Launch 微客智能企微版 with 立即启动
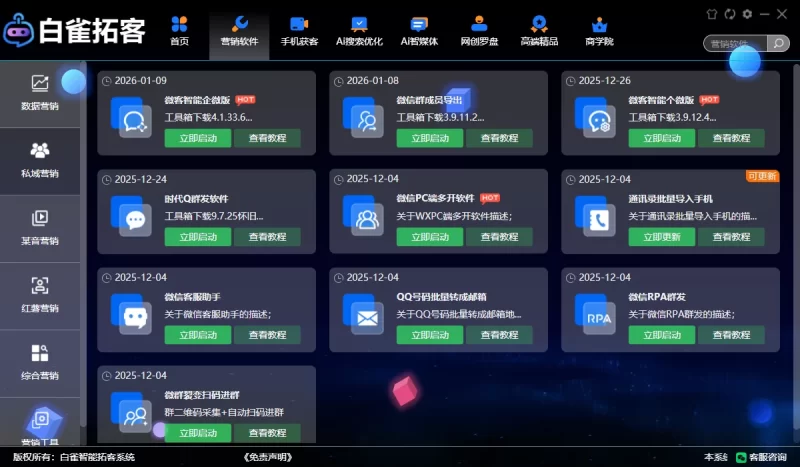This screenshot has width=800, height=467. (x=198, y=138)
